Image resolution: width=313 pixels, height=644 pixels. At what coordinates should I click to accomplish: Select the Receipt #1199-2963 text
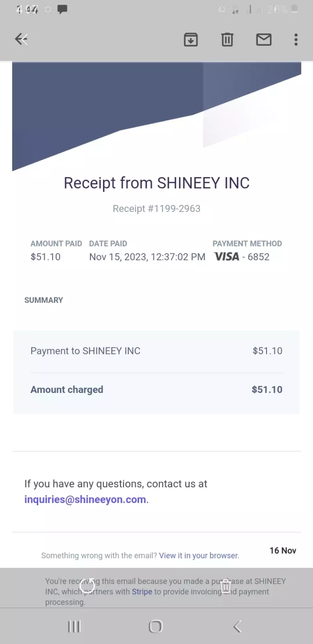click(x=156, y=209)
